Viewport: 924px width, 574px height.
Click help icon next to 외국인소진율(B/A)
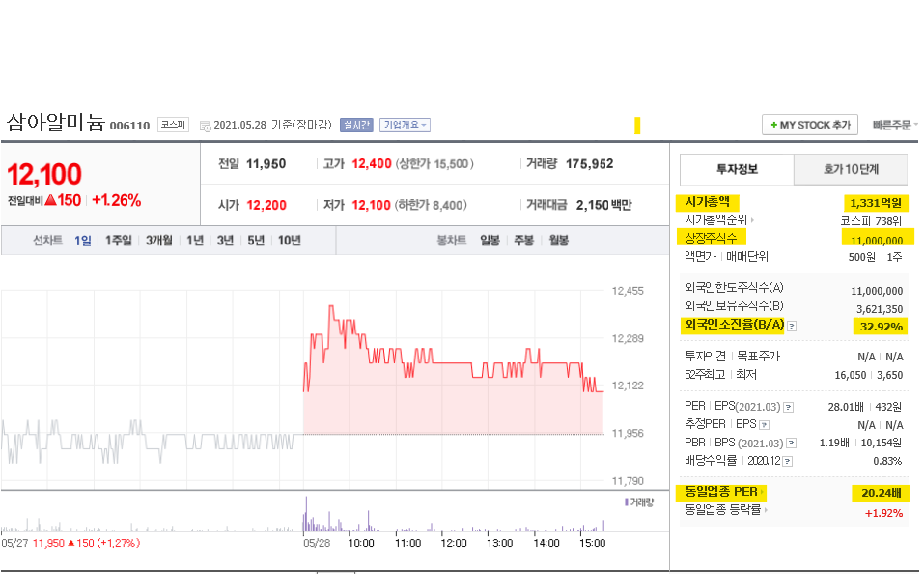792,327
